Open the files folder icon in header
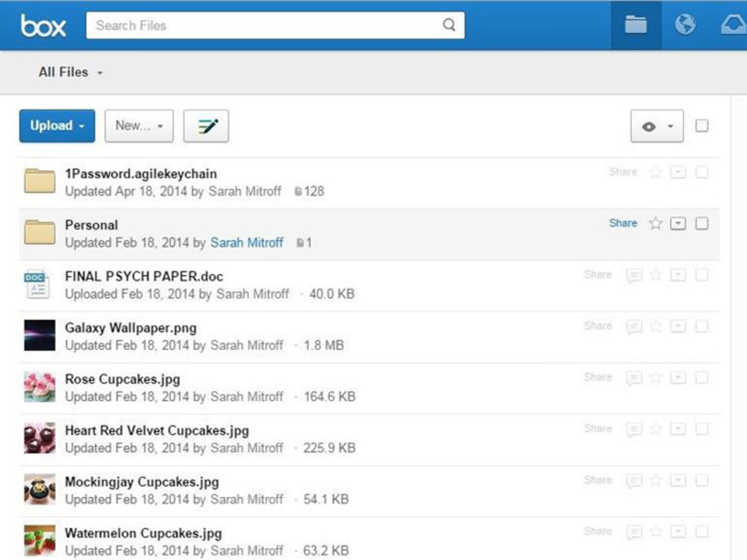This screenshot has height=560, width=747. (x=636, y=25)
